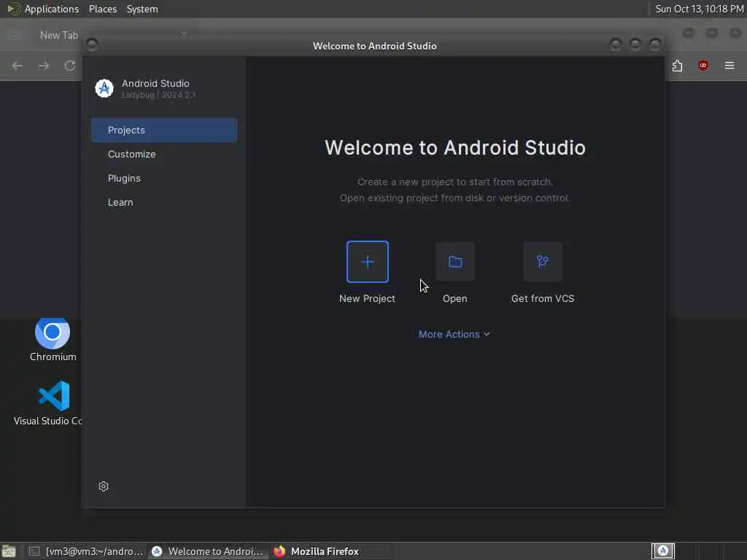747x560 pixels.
Task: Click the Android Studio window menu button
Action: 92,44
